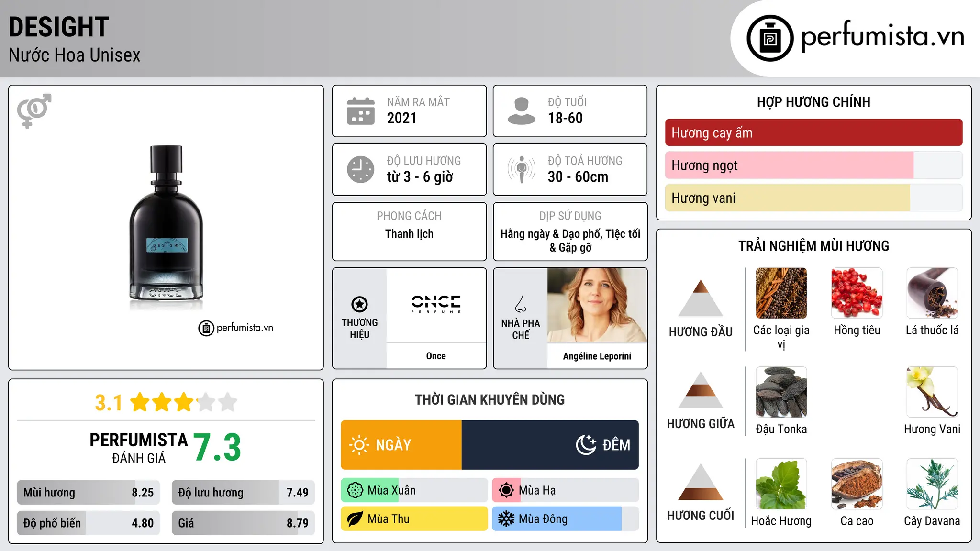Click the dark Đêm time segment
The height and width of the screenshot is (551, 980).
click(x=550, y=445)
